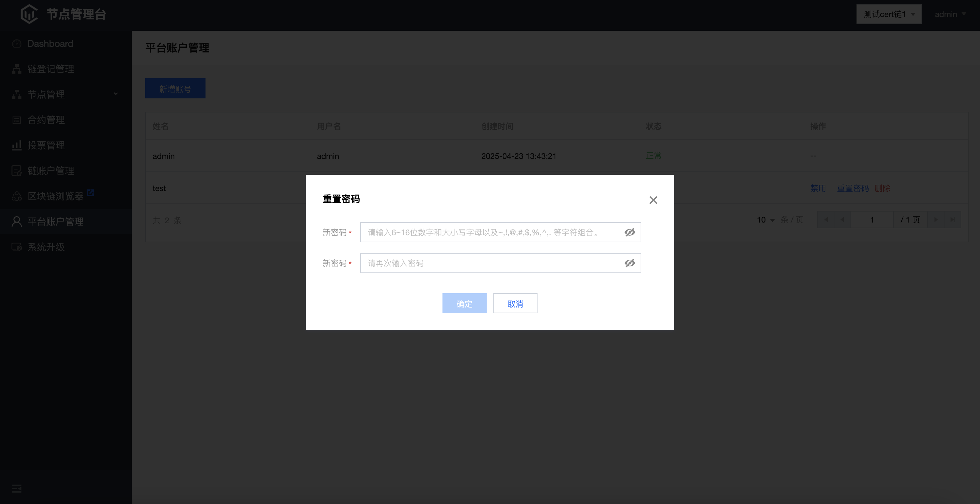The height and width of the screenshot is (504, 980).
Task: Click the 正常 status text
Action: coord(654,156)
